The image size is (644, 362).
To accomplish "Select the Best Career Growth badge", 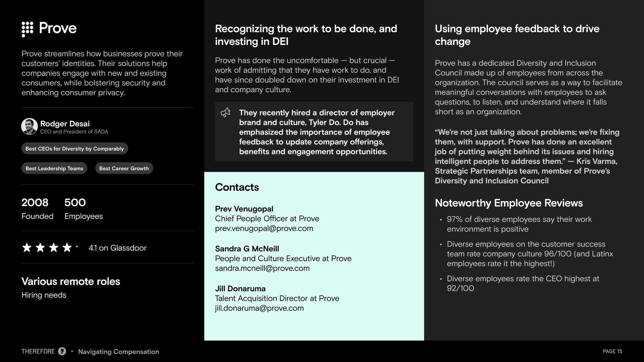I will tap(124, 168).
